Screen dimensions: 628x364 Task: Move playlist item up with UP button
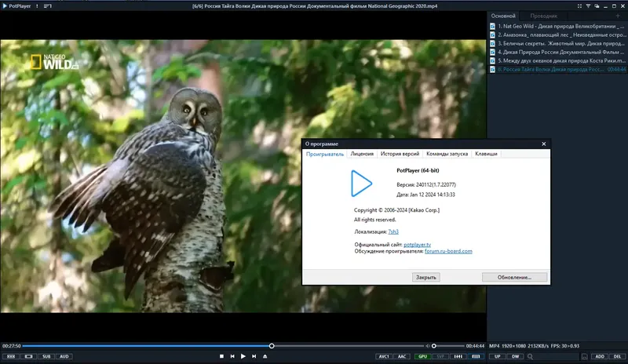click(x=498, y=356)
